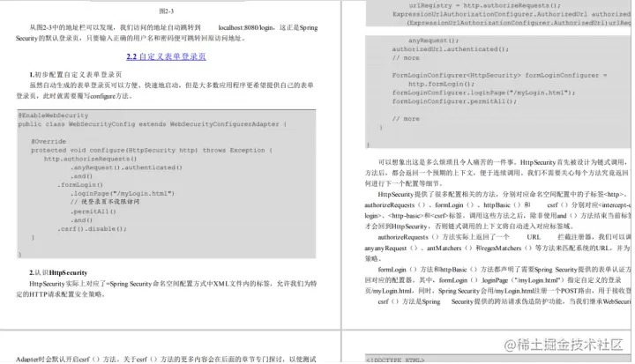Click the "localhost:8080/login" address text

coord(246,27)
